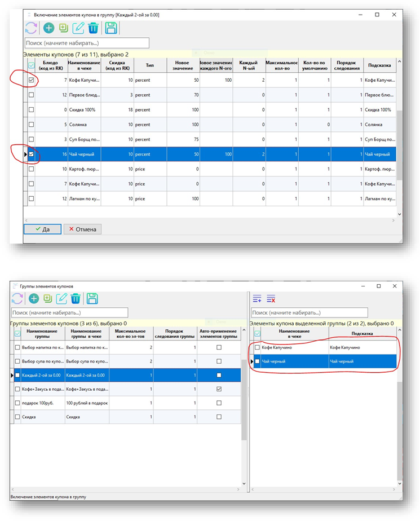This screenshot has width=420, height=521.
Task: Click trash delete icon in the top window toolbar
Action: coord(93,28)
